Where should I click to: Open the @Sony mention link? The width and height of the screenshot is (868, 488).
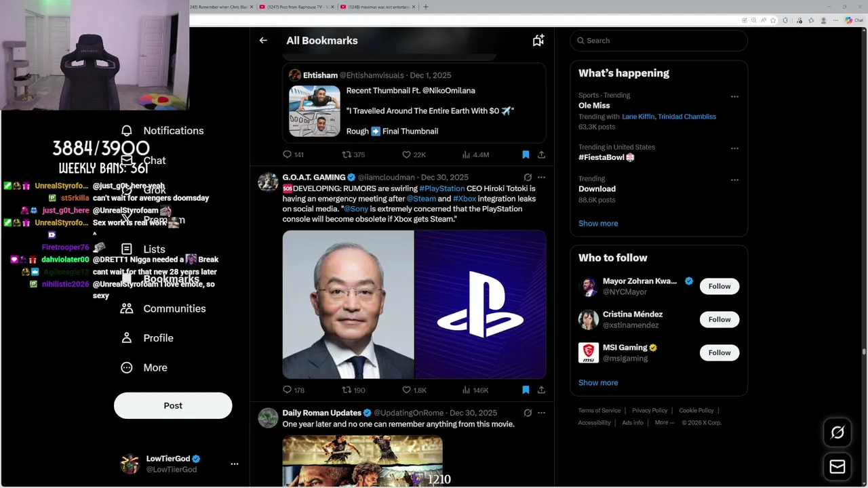point(356,209)
